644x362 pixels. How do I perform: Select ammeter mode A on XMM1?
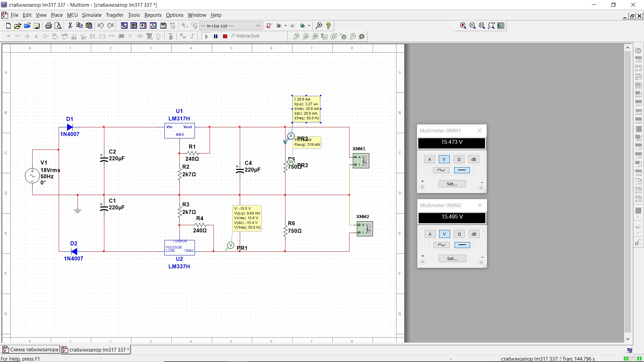(x=429, y=160)
